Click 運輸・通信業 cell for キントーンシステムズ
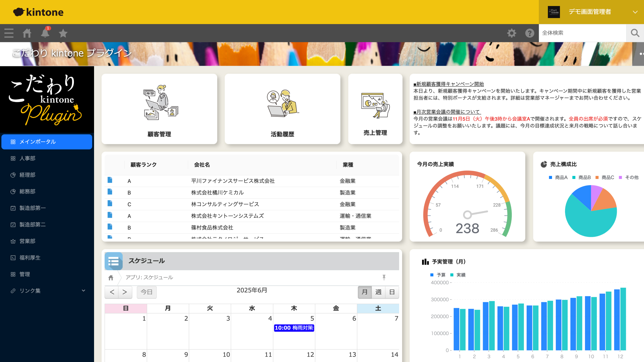 coord(355,216)
